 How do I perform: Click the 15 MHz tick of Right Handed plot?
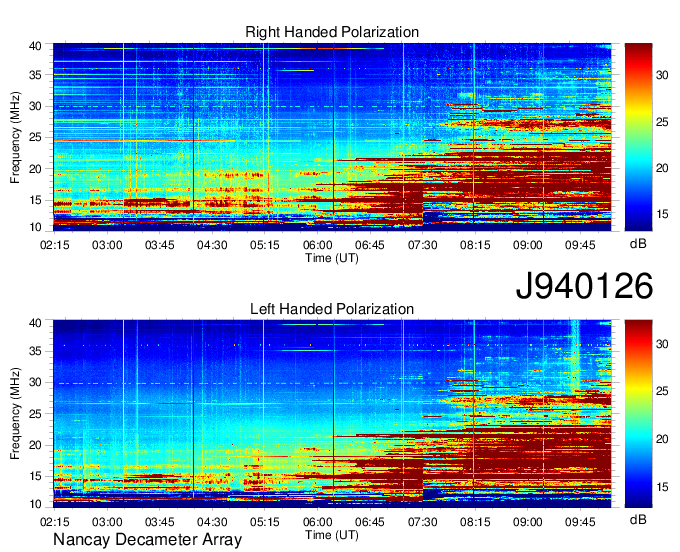(x=35, y=200)
